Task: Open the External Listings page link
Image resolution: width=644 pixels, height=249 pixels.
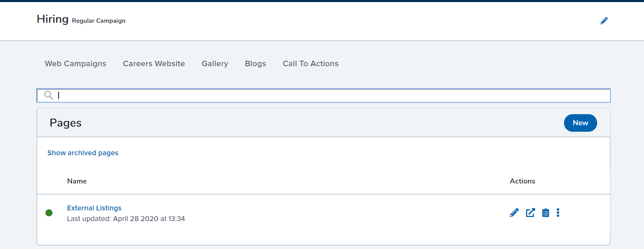Action: 94,208
